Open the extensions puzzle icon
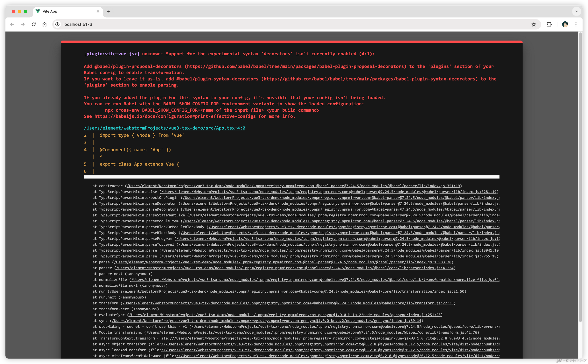The width and height of the screenshot is (588, 364). 549,24
